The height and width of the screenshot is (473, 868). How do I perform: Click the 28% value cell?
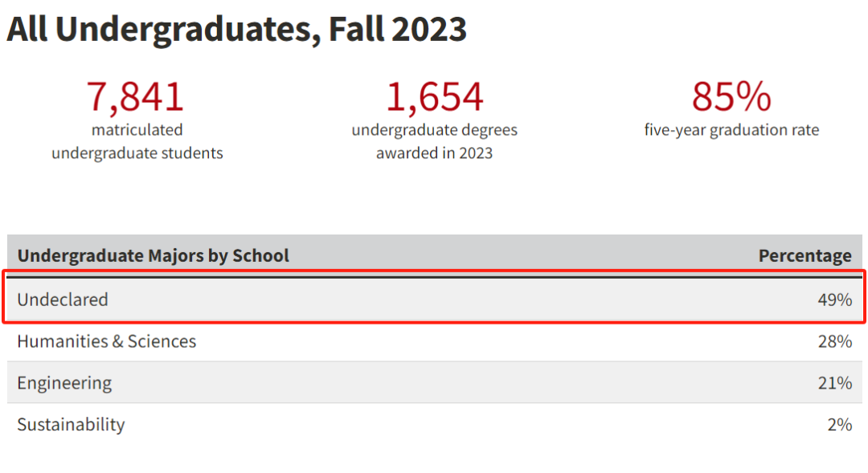(835, 341)
